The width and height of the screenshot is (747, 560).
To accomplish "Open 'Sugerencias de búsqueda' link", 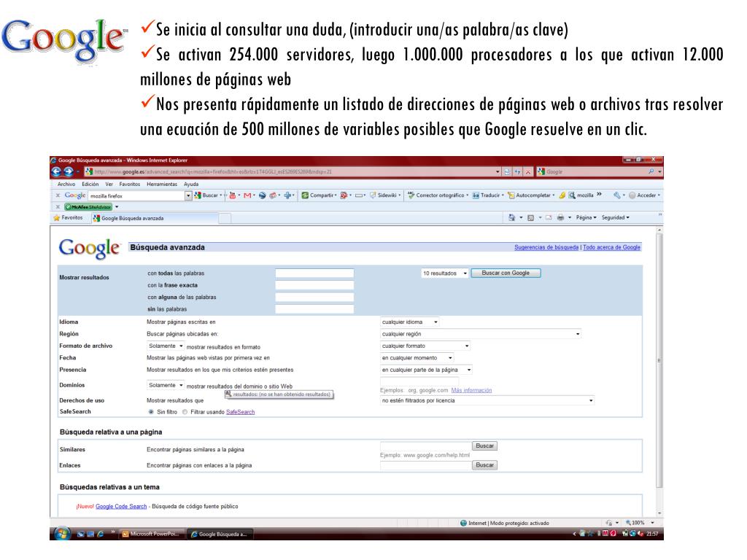I will click(546, 248).
